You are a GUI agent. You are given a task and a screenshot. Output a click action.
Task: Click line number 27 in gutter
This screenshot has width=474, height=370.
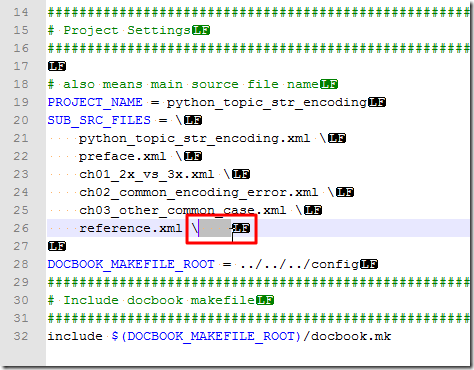pos(21,246)
